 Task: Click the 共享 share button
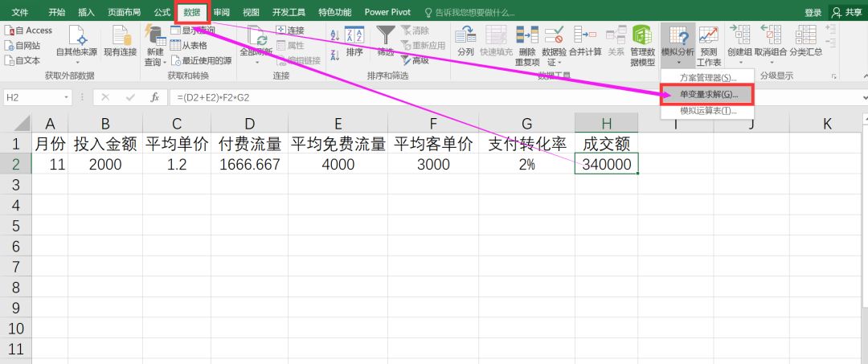[848, 12]
